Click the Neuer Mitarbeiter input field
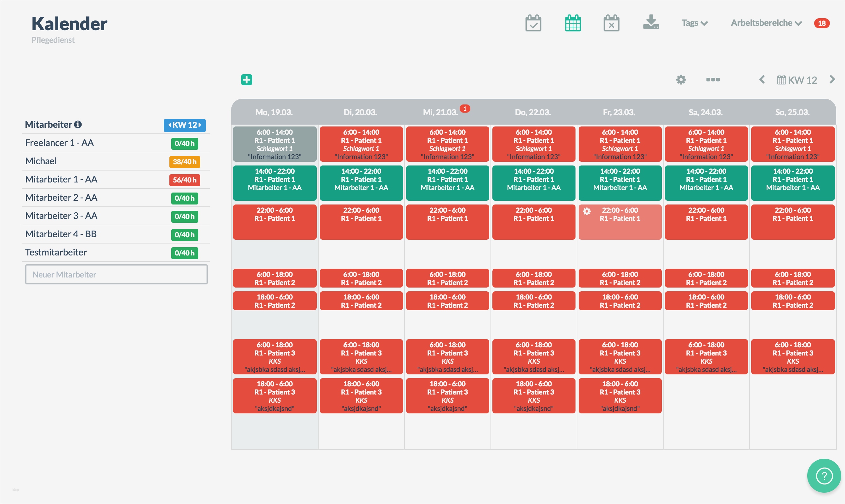 (x=116, y=274)
